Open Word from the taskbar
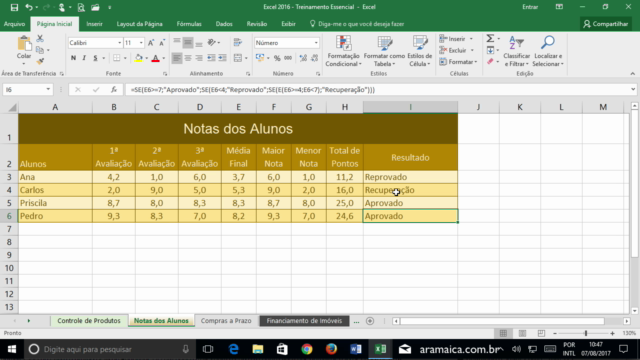 pos(356,349)
